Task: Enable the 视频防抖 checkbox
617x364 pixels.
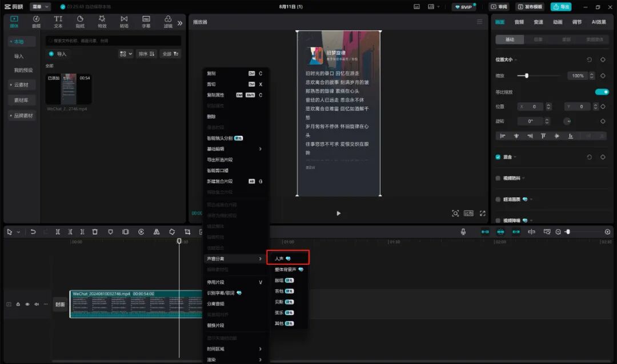Action: pos(498,178)
